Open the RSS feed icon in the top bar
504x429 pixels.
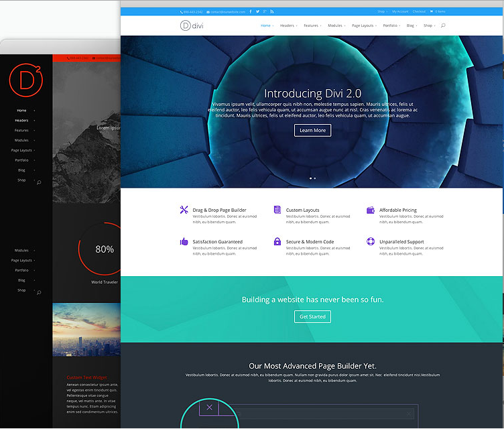coord(272,11)
